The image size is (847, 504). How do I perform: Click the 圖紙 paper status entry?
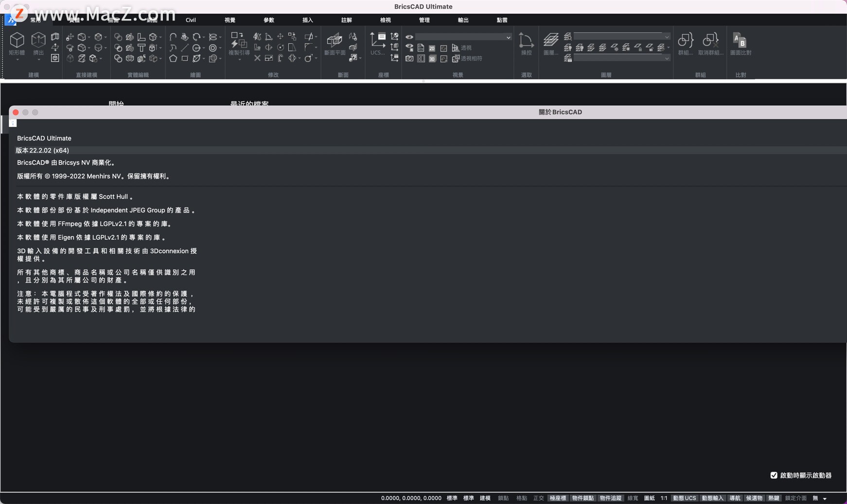(649, 498)
